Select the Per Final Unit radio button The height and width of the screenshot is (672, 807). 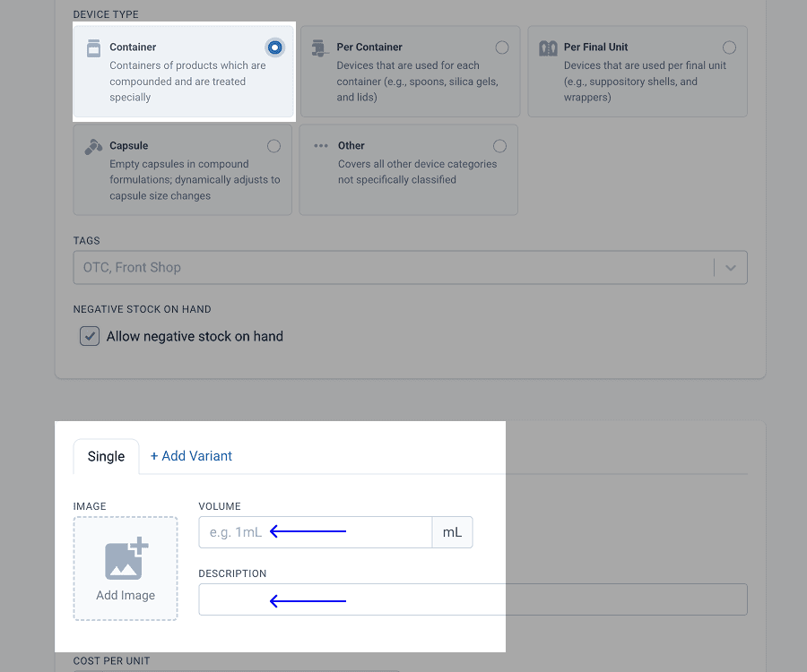729,47
